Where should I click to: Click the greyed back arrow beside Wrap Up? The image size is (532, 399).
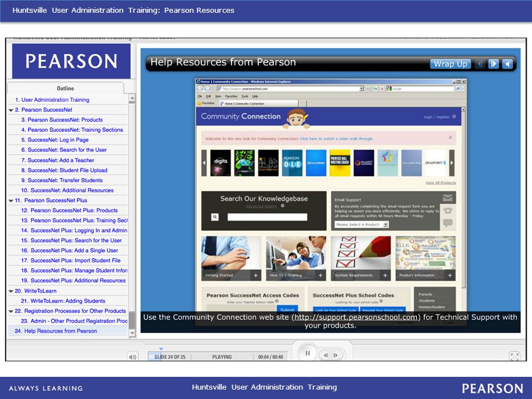tap(479, 64)
